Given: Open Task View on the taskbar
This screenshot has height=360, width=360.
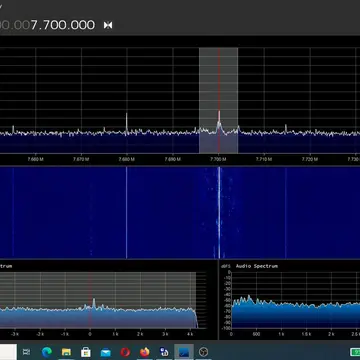Looking at the screenshot, I should pyautogui.click(x=26, y=352).
